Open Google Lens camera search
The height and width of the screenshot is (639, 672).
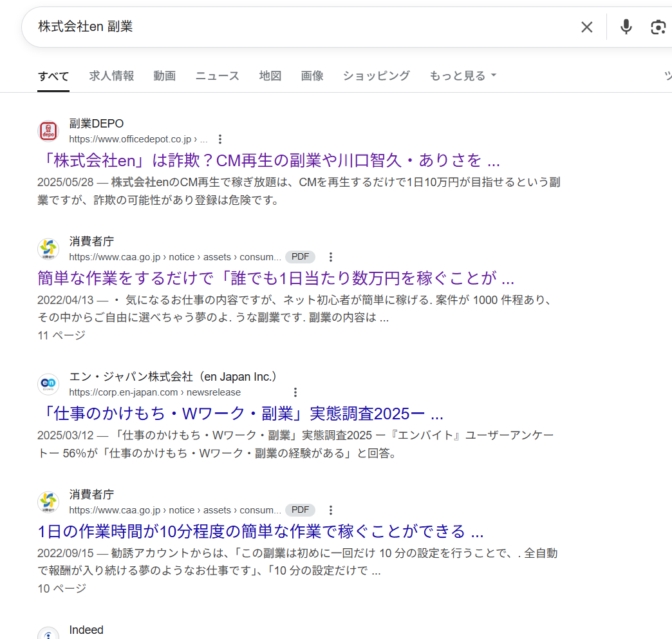658,27
